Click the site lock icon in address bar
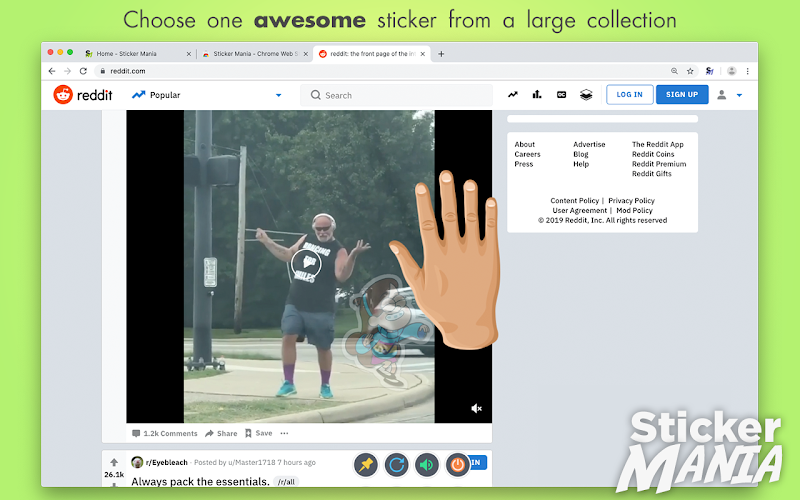Viewport: 800px width, 500px height. tap(103, 71)
